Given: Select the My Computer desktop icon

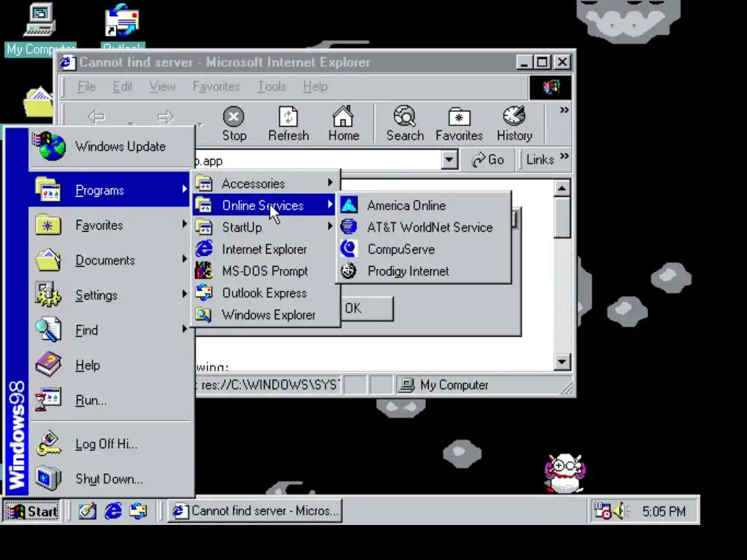Looking at the screenshot, I should 40,28.
